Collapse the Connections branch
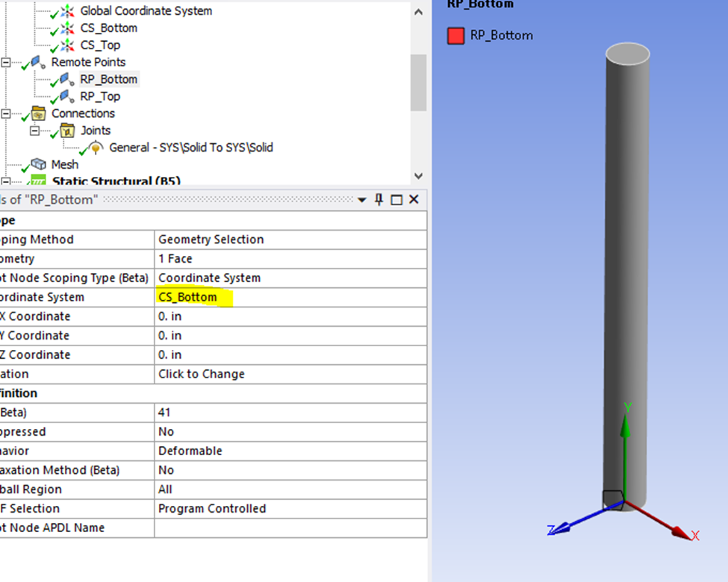 [x=6, y=113]
